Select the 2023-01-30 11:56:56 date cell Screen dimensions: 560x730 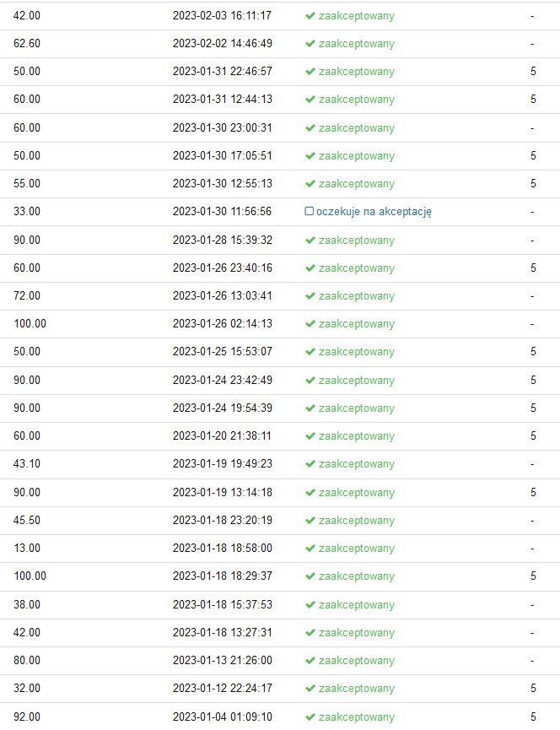[x=222, y=212]
